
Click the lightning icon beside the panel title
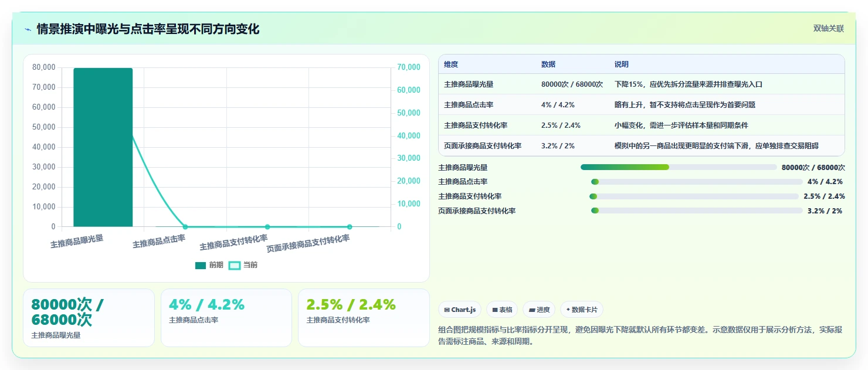(28, 29)
